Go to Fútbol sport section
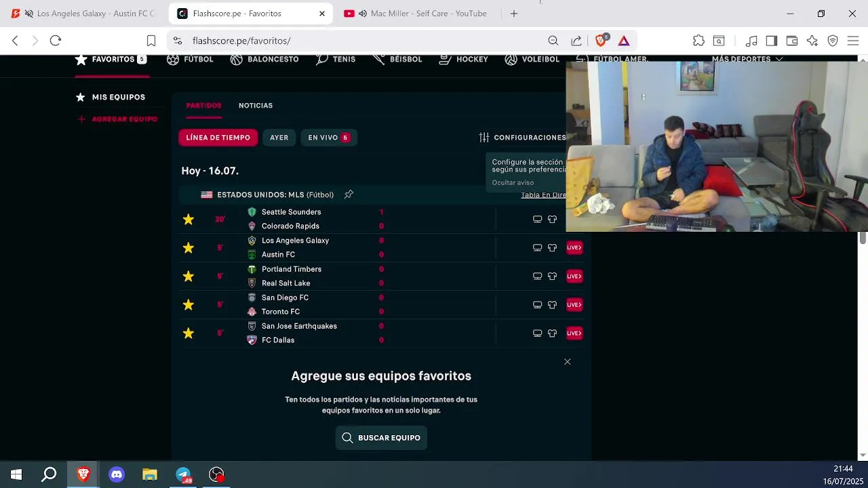Viewport: 868px width, 488px height. [190, 60]
